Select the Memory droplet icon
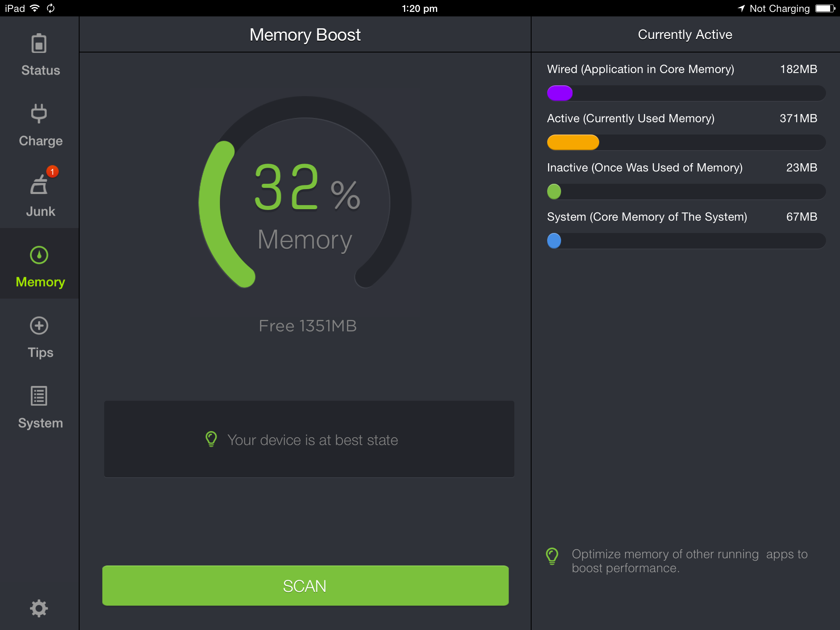Image resolution: width=840 pixels, height=630 pixels. (x=39, y=255)
